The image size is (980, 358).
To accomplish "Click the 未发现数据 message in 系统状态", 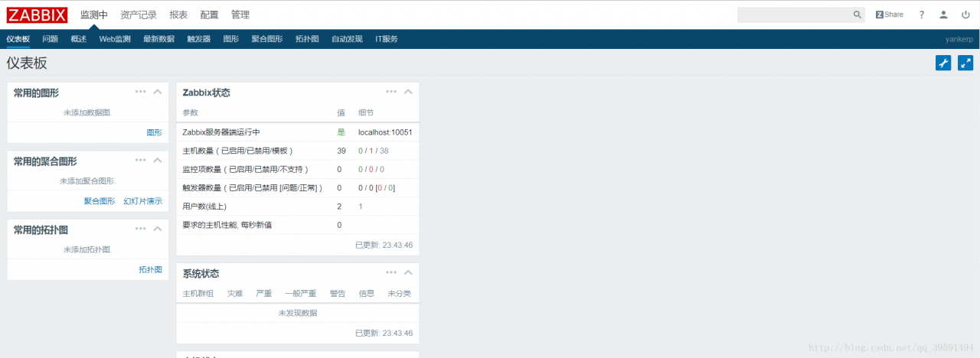I will [x=298, y=313].
